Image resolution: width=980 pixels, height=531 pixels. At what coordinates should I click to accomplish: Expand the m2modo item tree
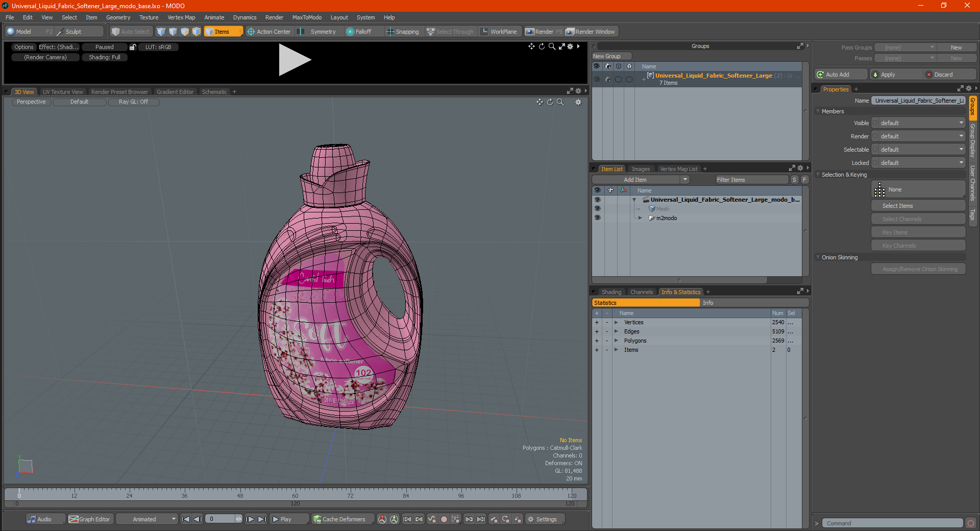point(640,218)
